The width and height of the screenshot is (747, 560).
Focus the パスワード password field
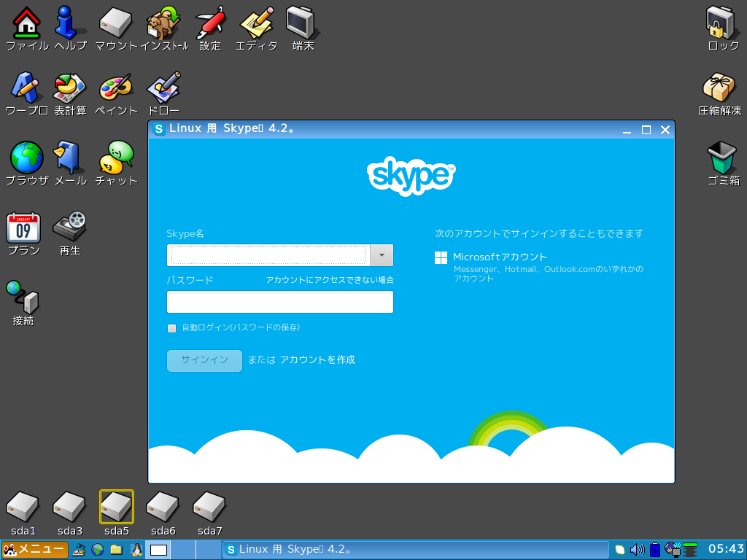point(280,302)
